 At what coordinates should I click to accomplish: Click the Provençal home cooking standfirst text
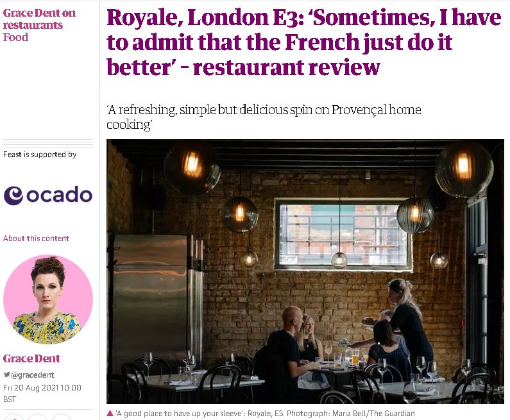point(264,117)
